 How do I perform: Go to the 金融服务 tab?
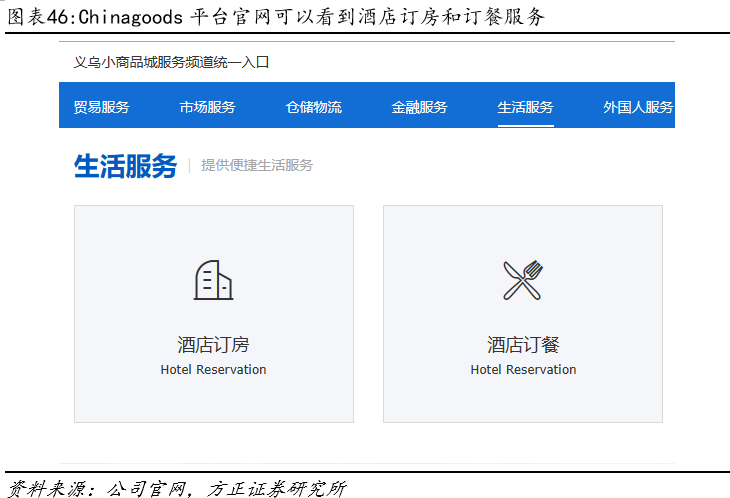[x=419, y=107]
